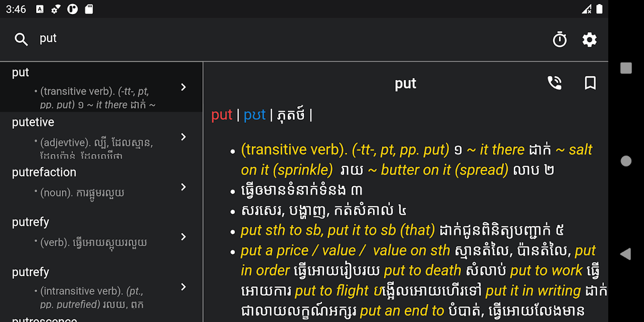The image size is (644, 322).
Task: Open settings via the gear icon
Action: pos(589,39)
